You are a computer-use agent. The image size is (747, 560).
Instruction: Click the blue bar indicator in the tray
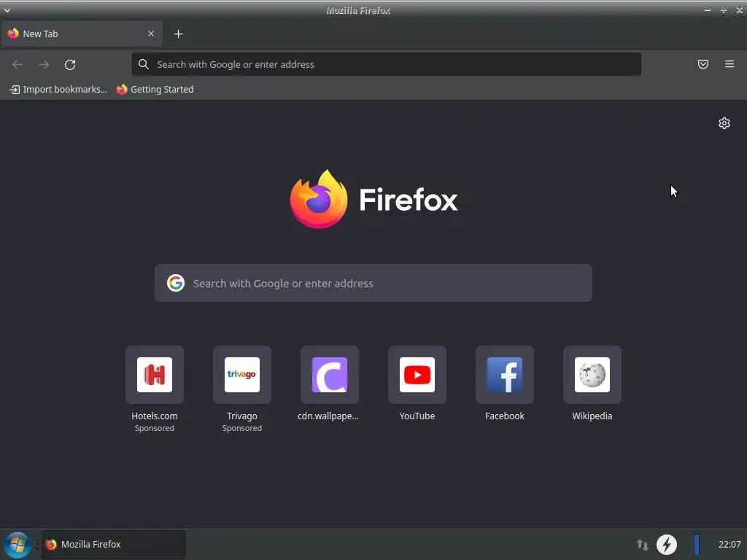697,544
